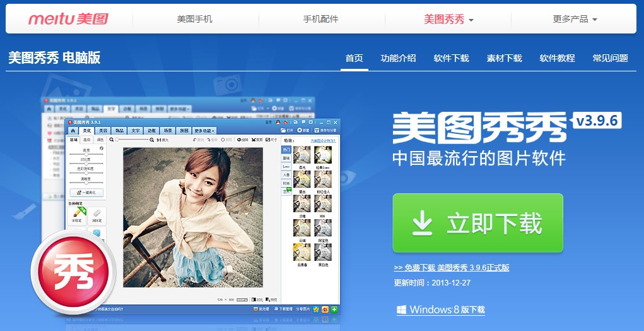644x331 pixels.
Task: Apply the 阿宝色 effect thumbnail
Action: [323, 228]
